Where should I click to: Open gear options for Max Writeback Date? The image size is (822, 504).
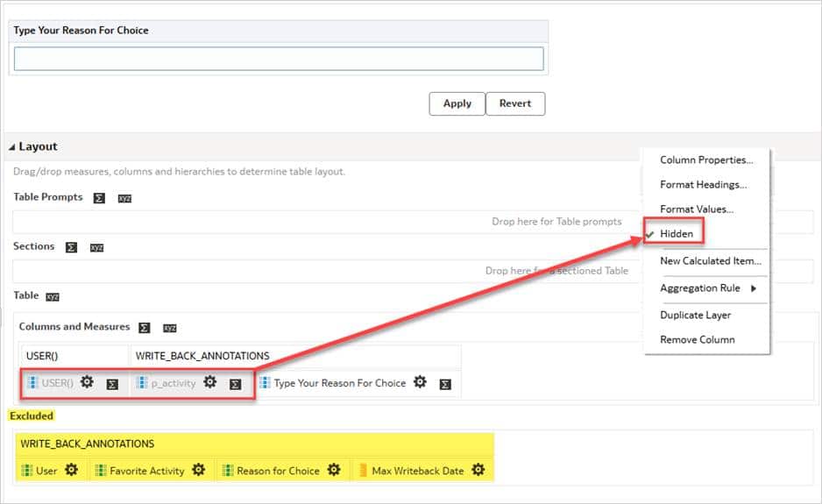pos(478,470)
